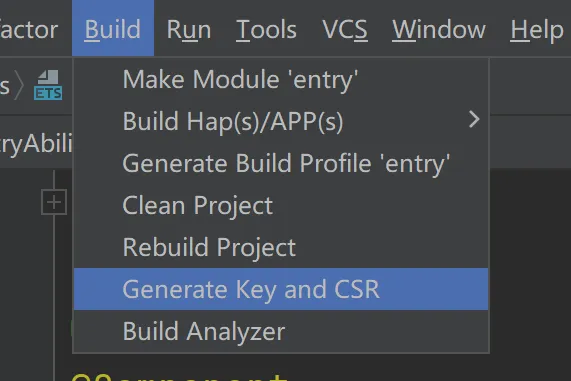Open the Help menu
Screen dimensions: 571x381
[x=537, y=29]
